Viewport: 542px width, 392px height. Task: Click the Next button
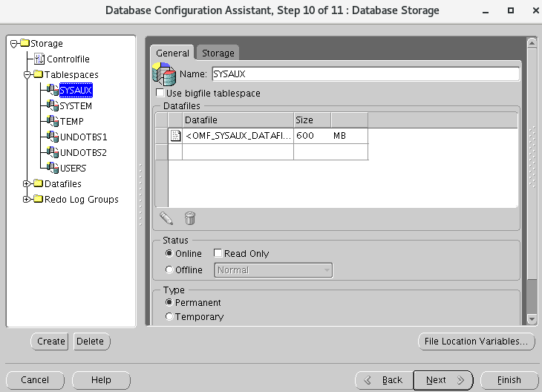(x=443, y=380)
